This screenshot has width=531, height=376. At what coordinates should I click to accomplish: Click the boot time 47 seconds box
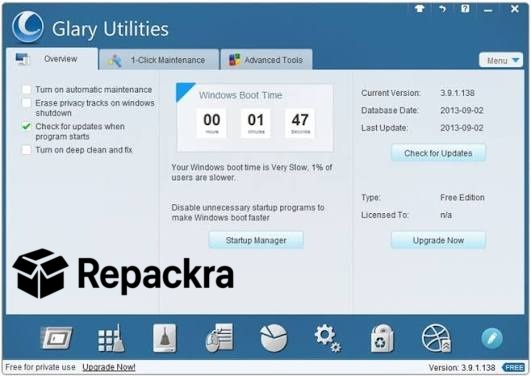300,123
